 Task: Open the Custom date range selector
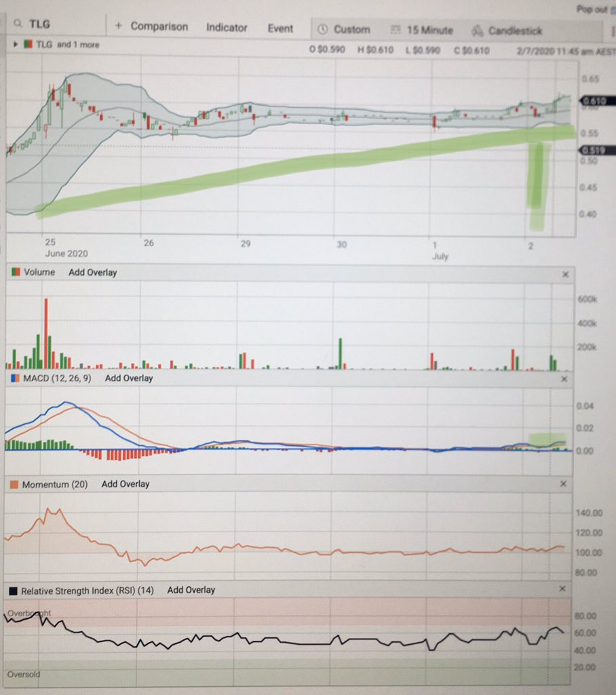coord(351,29)
